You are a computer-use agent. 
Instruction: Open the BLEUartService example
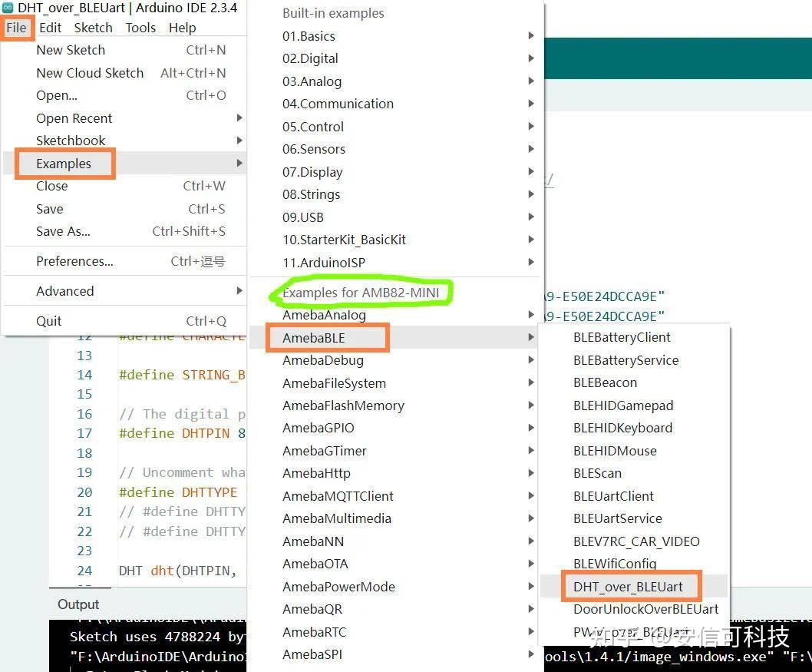click(x=634, y=518)
